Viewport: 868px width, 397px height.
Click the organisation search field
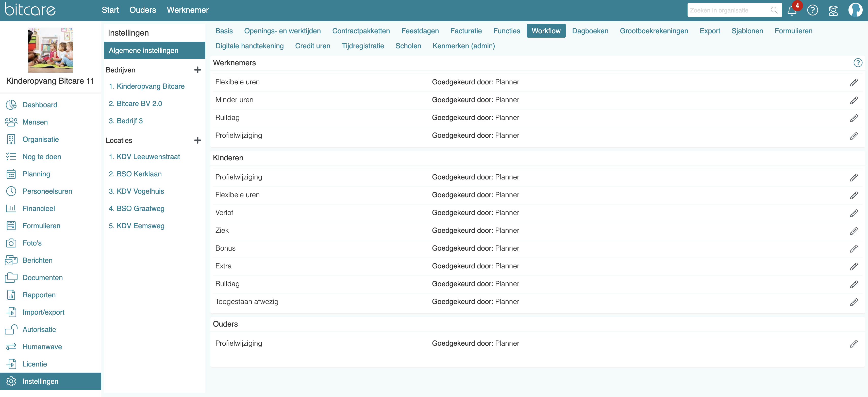tap(728, 10)
